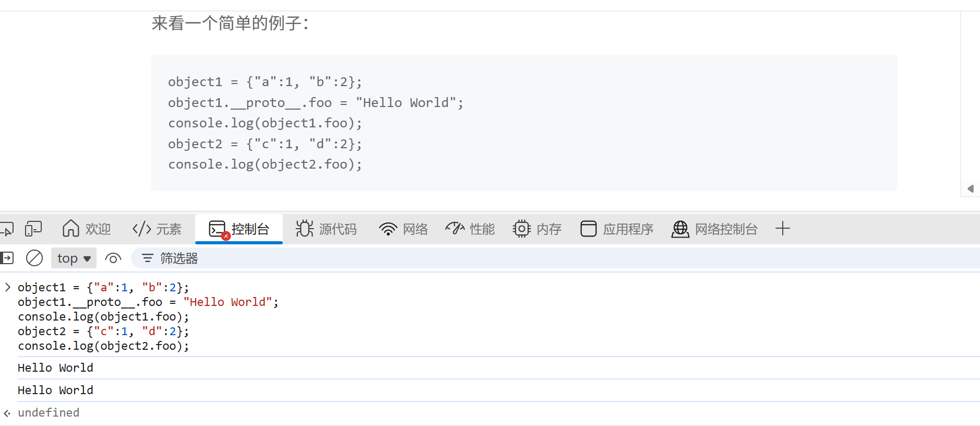Image resolution: width=980 pixels, height=426 pixels.
Task: Select the undefined return value
Action: click(49, 412)
